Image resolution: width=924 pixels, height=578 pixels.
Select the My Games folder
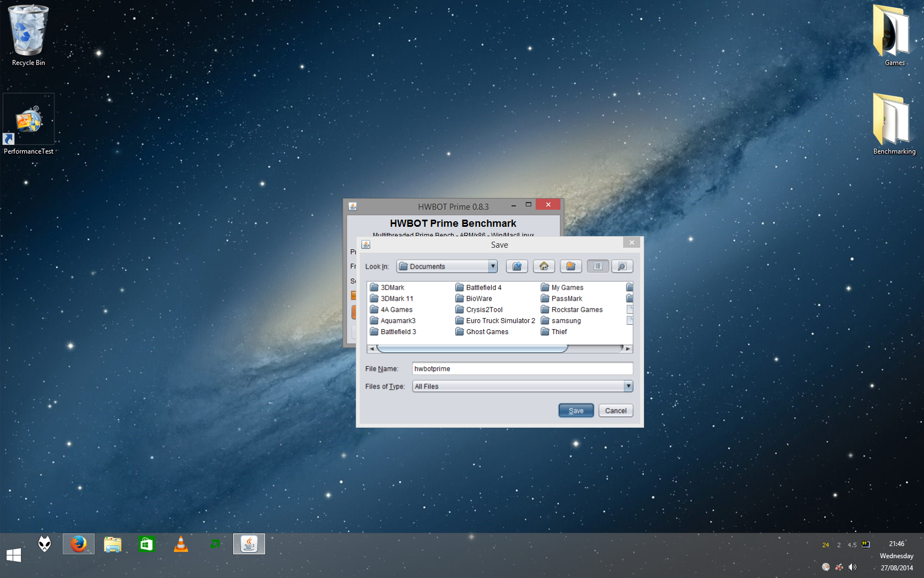click(x=562, y=287)
